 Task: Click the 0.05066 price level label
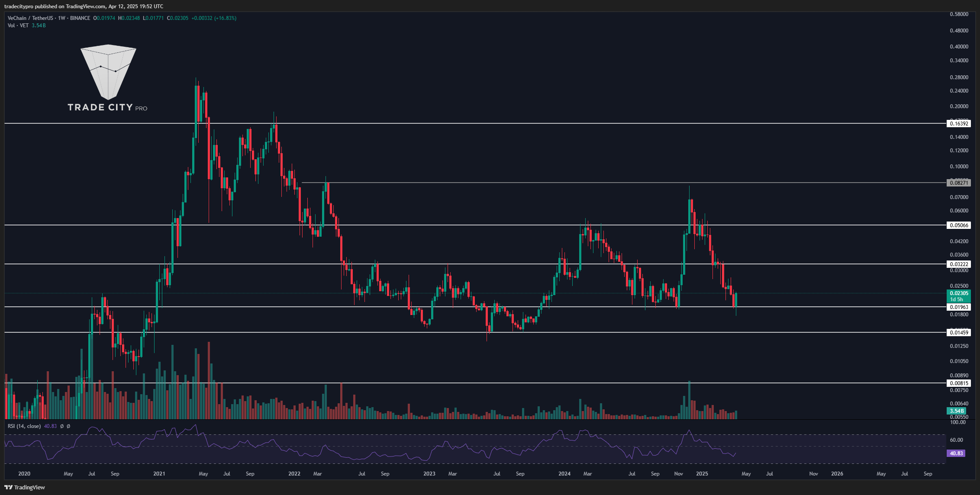959,225
